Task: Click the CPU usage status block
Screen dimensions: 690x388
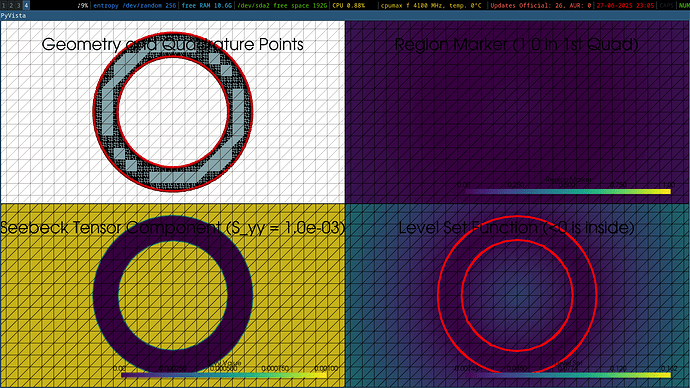Action: point(349,5)
